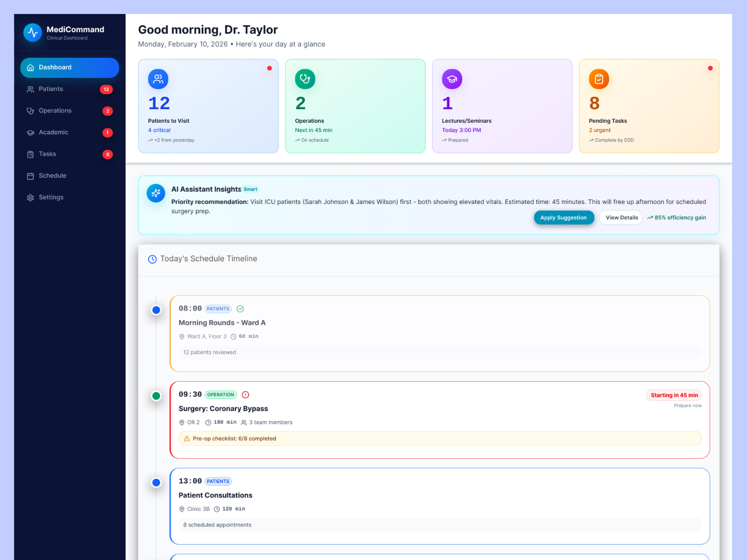Click the Settings gear icon

point(30,197)
